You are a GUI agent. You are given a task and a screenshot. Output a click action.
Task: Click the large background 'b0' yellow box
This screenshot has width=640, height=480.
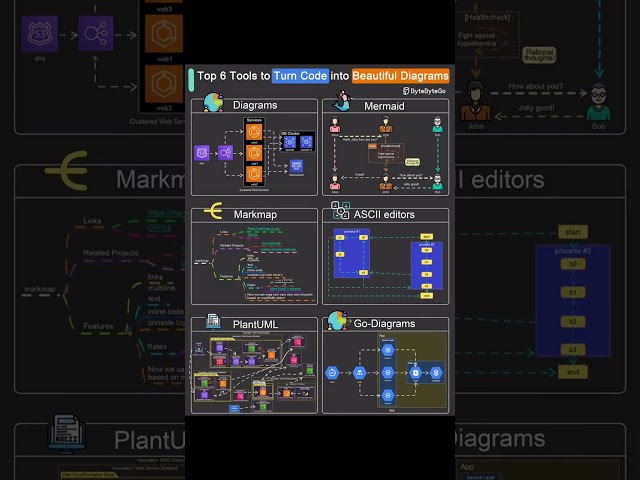point(573,264)
